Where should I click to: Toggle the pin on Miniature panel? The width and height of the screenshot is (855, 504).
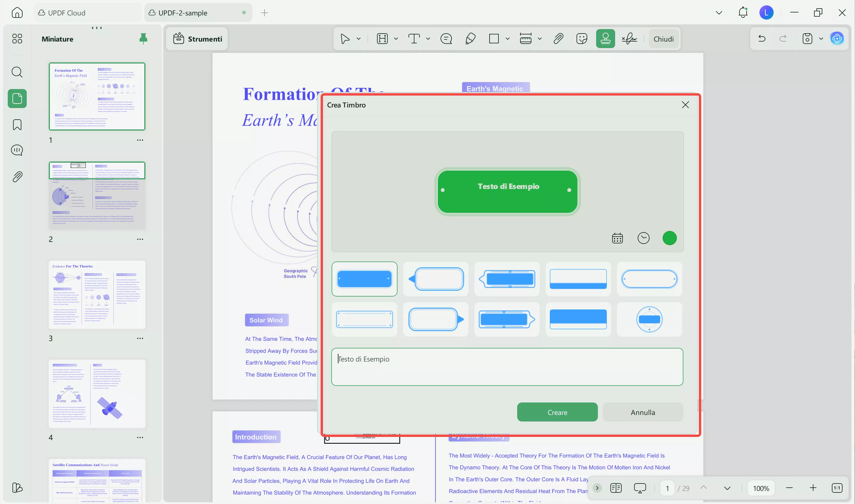(143, 39)
